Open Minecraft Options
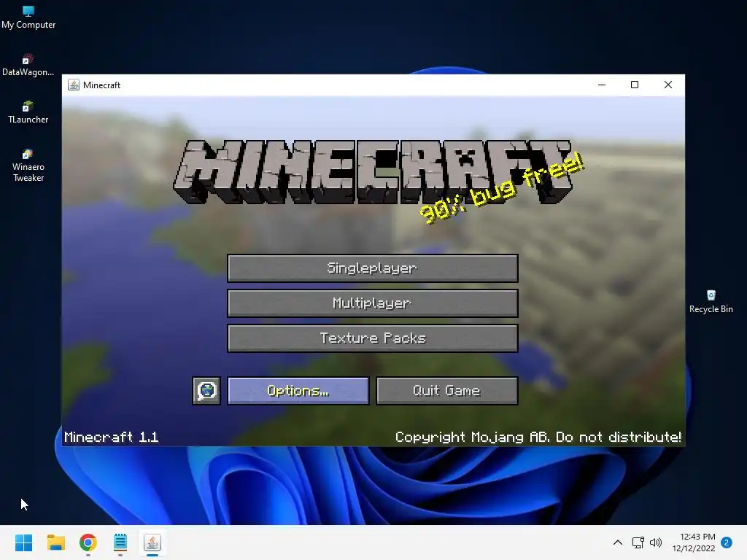Image resolution: width=747 pixels, height=560 pixels. point(298,391)
